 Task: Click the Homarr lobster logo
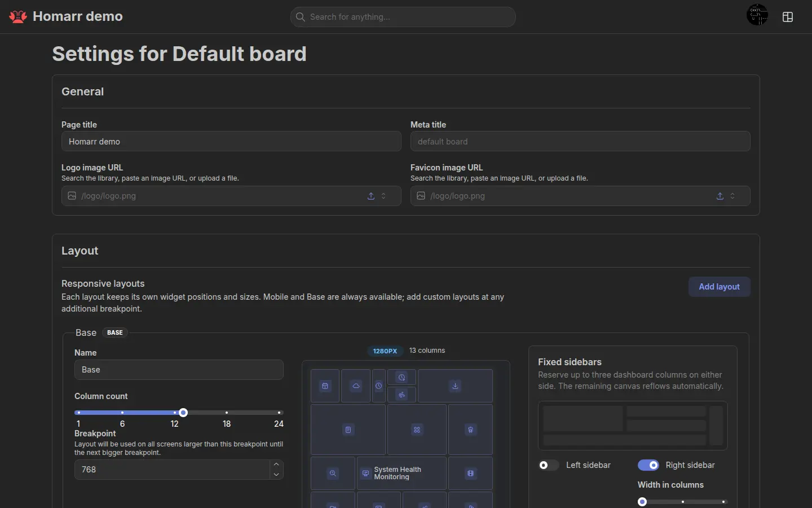[x=18, y=16]
